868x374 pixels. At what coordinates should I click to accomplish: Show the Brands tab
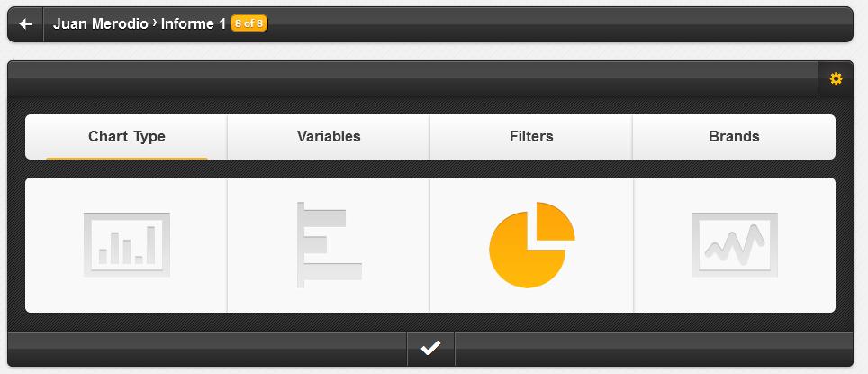click(734, 136)
